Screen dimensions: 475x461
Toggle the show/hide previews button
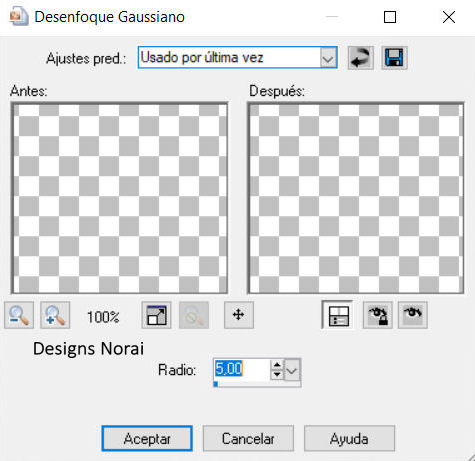339,315
